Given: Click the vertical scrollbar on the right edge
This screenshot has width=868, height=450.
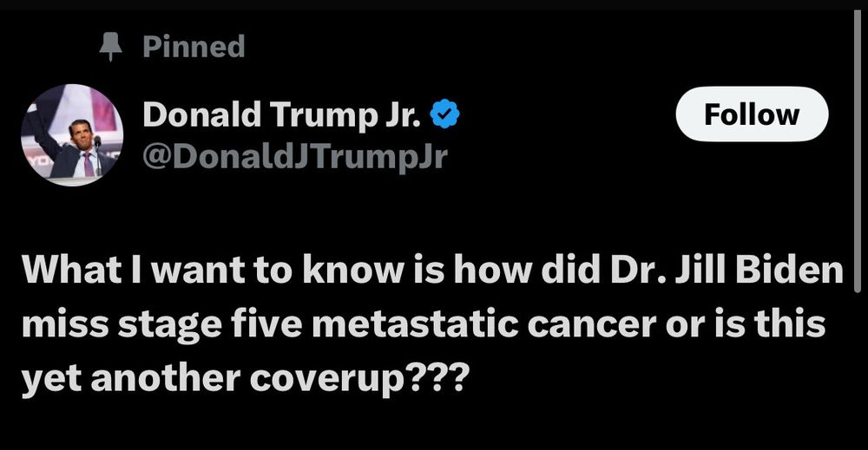Looking at the screenshot, I should [x=858, y=151].
